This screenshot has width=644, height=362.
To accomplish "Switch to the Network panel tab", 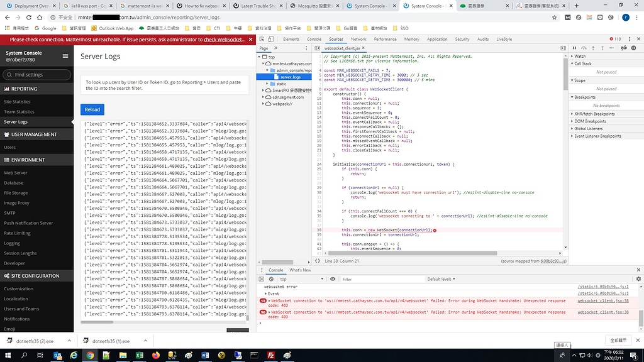I will [x=358, y=38].
